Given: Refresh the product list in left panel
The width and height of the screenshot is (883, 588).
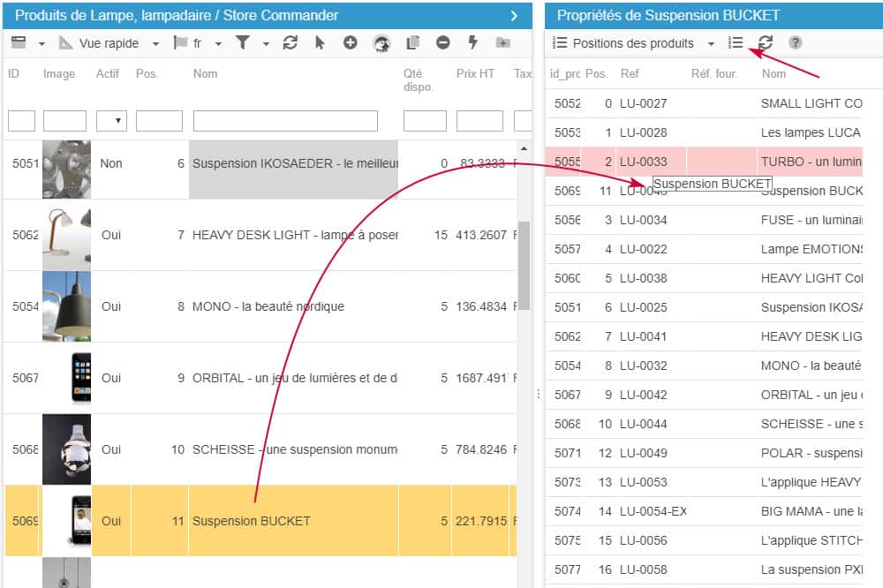Looking at the screenshot, I should click(x=290, y=42).
